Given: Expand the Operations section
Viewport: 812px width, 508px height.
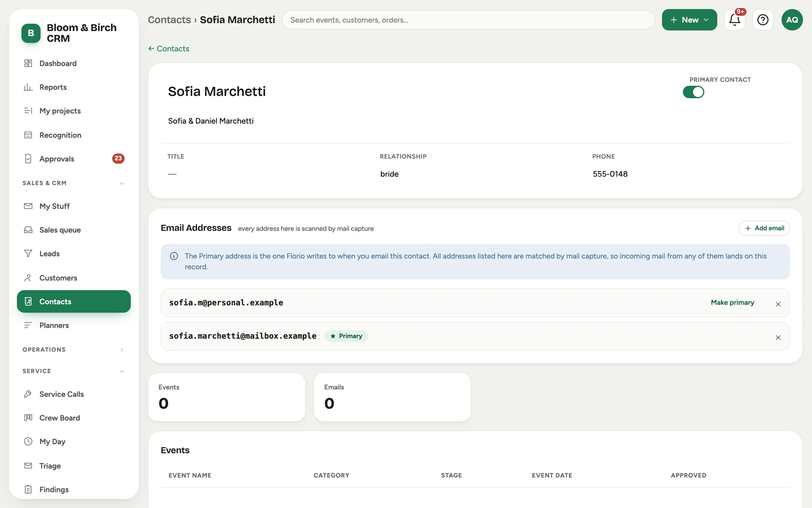Looking at the screenshot, I should point(74,349).
